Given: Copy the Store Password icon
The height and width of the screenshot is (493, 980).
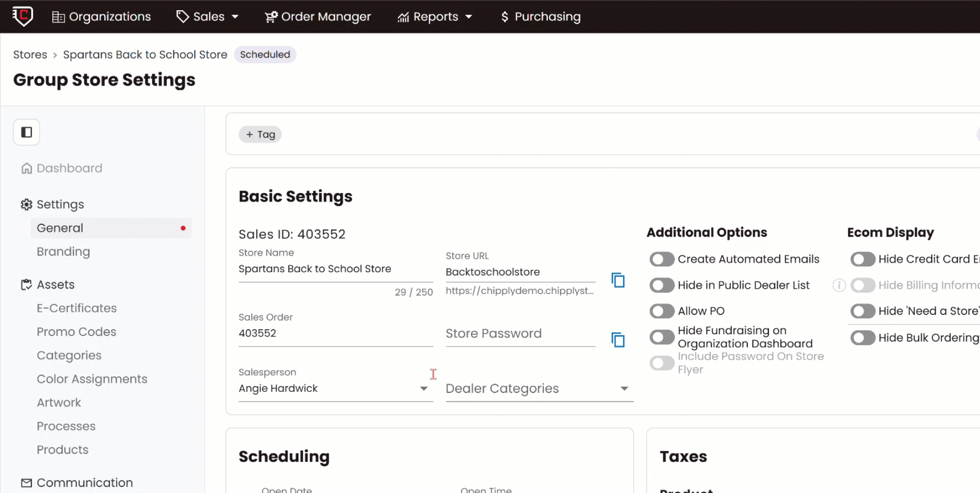Looking at the screenshot, I should point(618,339).
